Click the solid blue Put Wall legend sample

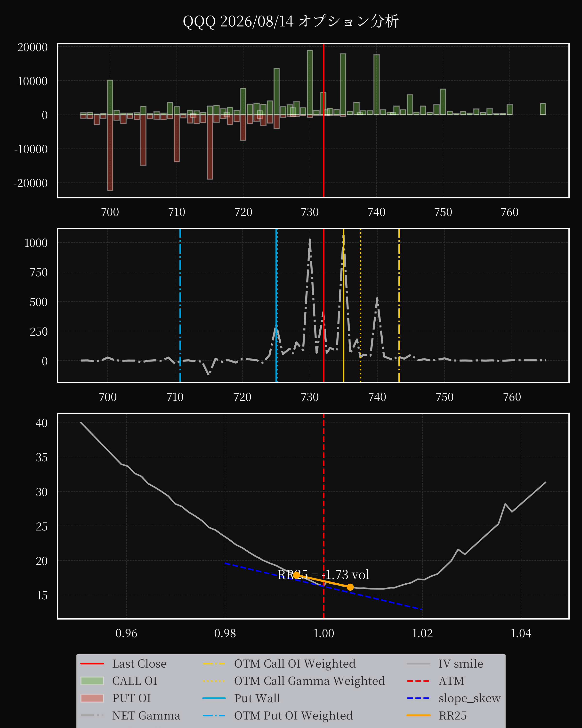(x=214, y=698)
